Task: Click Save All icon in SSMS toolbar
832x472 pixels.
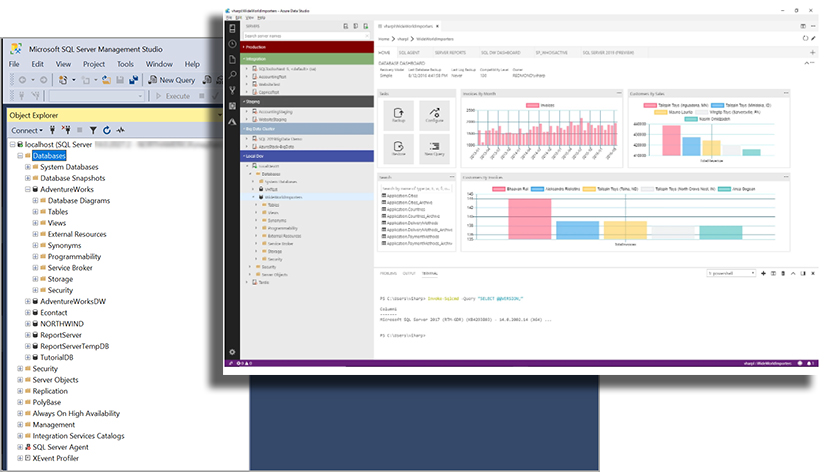Action: point(134,80)
